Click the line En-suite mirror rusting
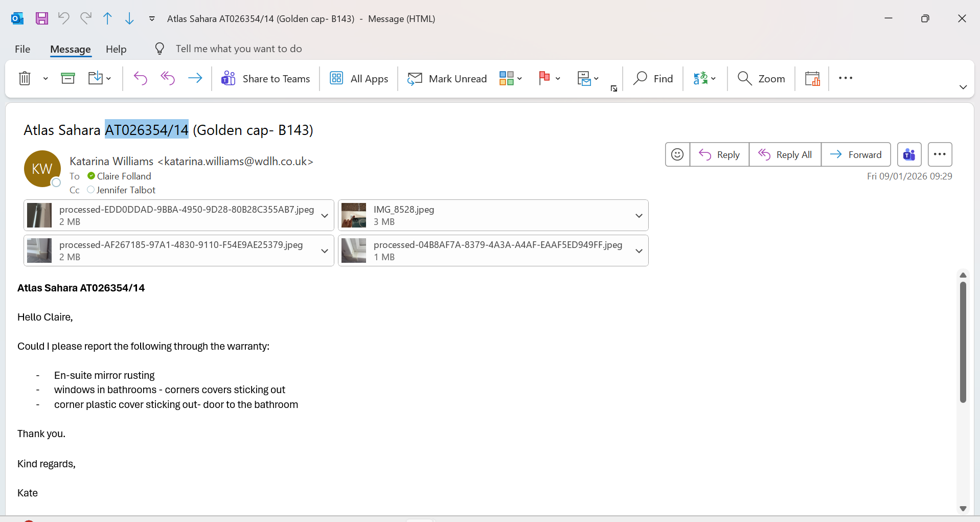Image resolution: width=980 pixels, height=522 pixels. tap(104, 376)
